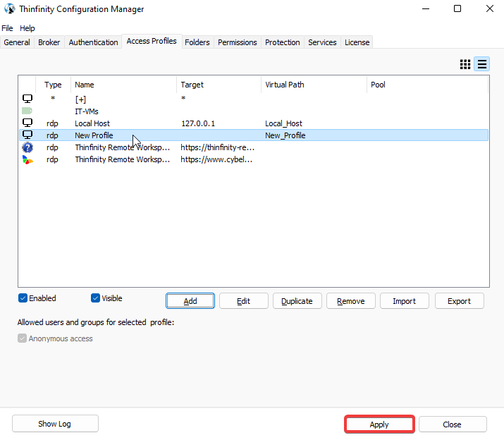Select the Access Profiles tab
This screenshot has height=440, width=504.
152,41
